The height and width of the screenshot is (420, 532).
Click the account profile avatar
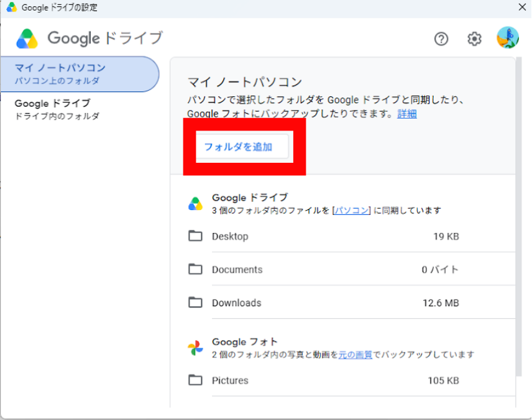pos(508,38)
